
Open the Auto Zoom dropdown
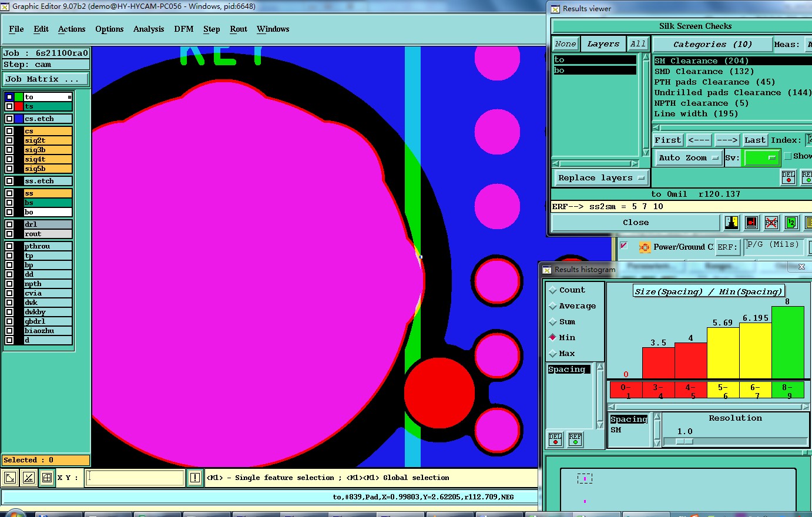click(688, 157)
